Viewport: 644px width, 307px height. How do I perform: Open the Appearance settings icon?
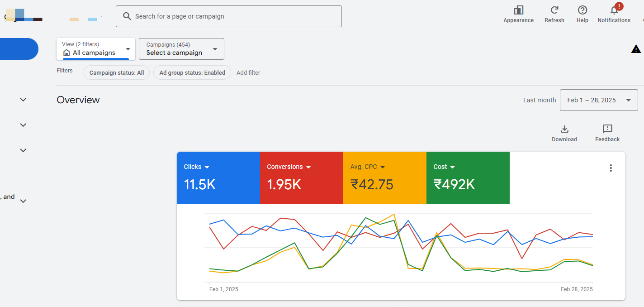[x=518, y=10]
